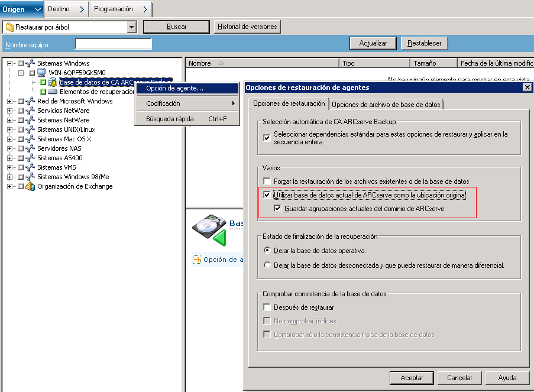
Task: Confirm with the Aceptar button
Action: coord(412,378)
